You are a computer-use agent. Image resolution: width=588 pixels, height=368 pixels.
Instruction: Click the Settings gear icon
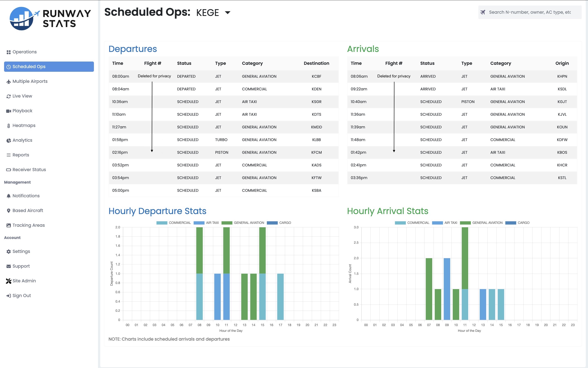pyautogui.click(x=9, y=251)
